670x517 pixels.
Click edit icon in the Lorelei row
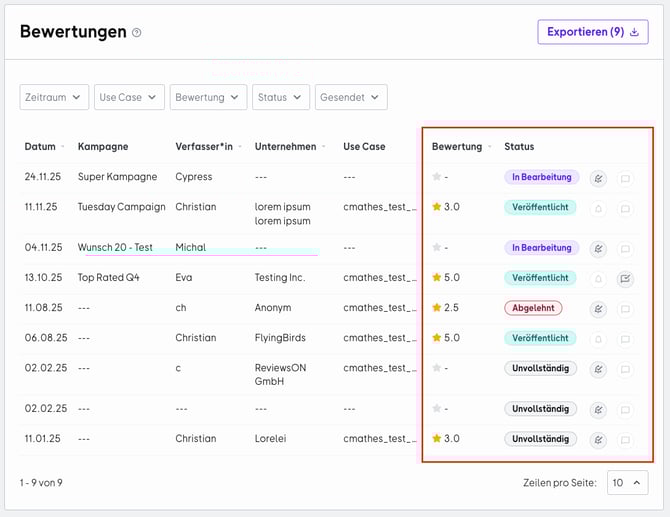point(599,439)
